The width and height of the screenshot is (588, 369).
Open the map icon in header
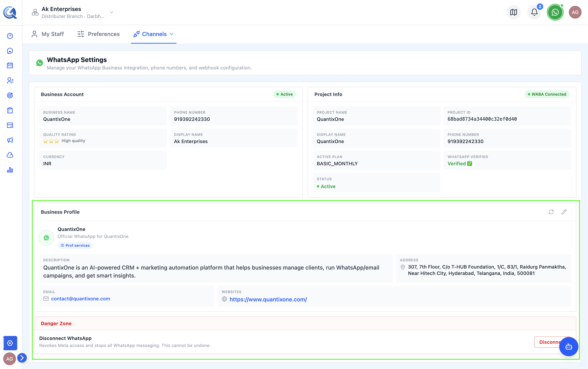click(514, 12)
